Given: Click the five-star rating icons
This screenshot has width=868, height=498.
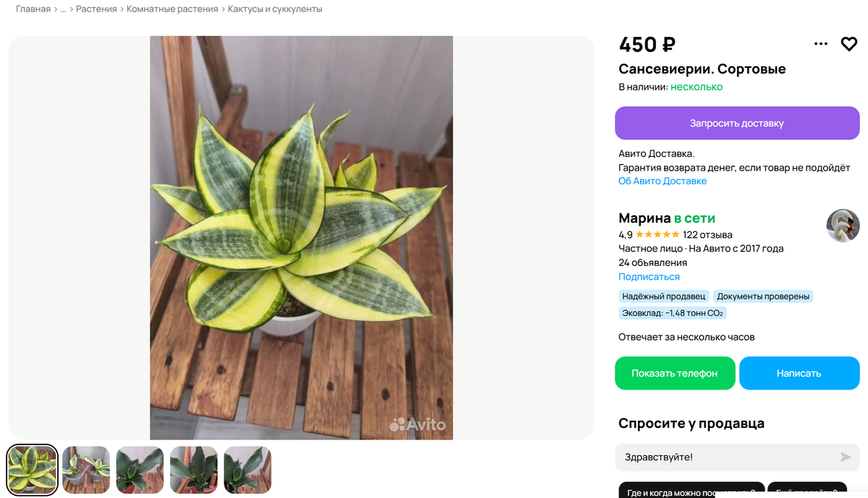Looking at the screenshot, I should (x=658, y=235).
